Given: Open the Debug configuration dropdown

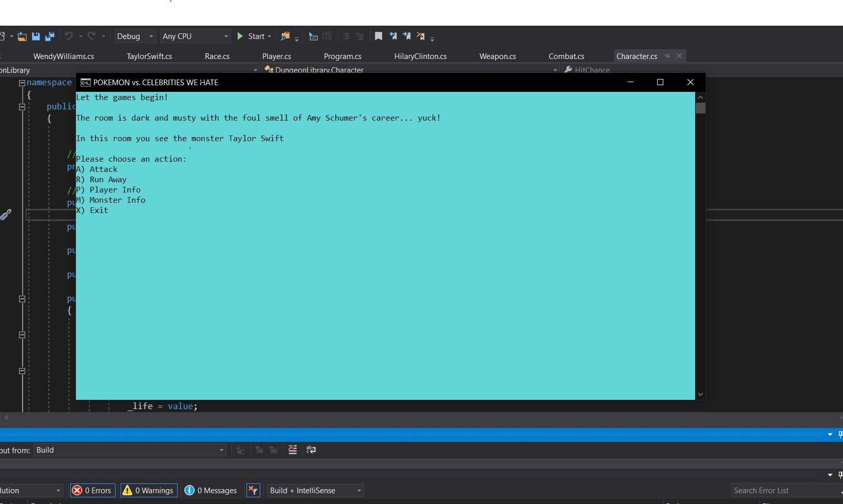Looking at the screenshot, I should point(135,36).
